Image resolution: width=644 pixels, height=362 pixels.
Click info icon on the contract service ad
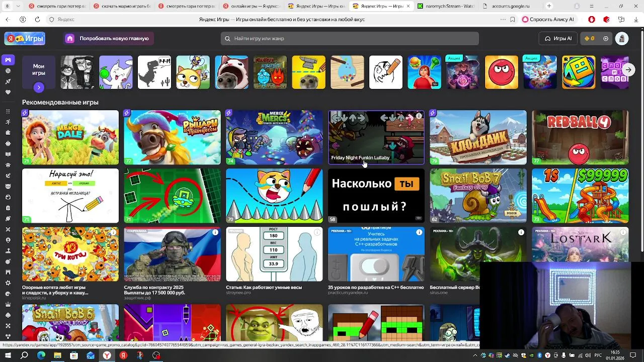click(215, 232)
